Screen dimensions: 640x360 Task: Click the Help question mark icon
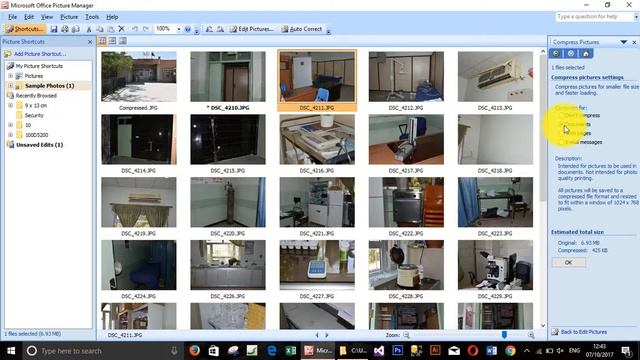pyautogui.click(x=188, y=29)
